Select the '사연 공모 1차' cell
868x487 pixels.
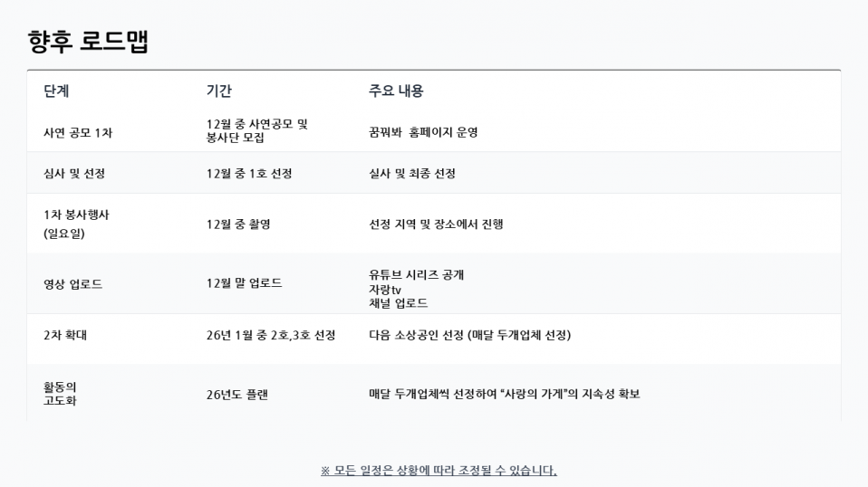78,132
